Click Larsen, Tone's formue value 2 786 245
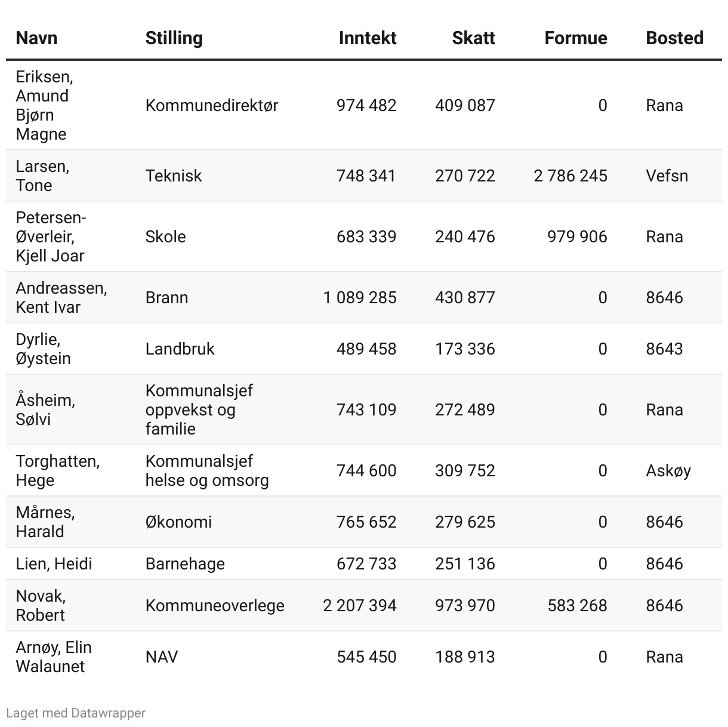The image size is (728, 727). 570,176
